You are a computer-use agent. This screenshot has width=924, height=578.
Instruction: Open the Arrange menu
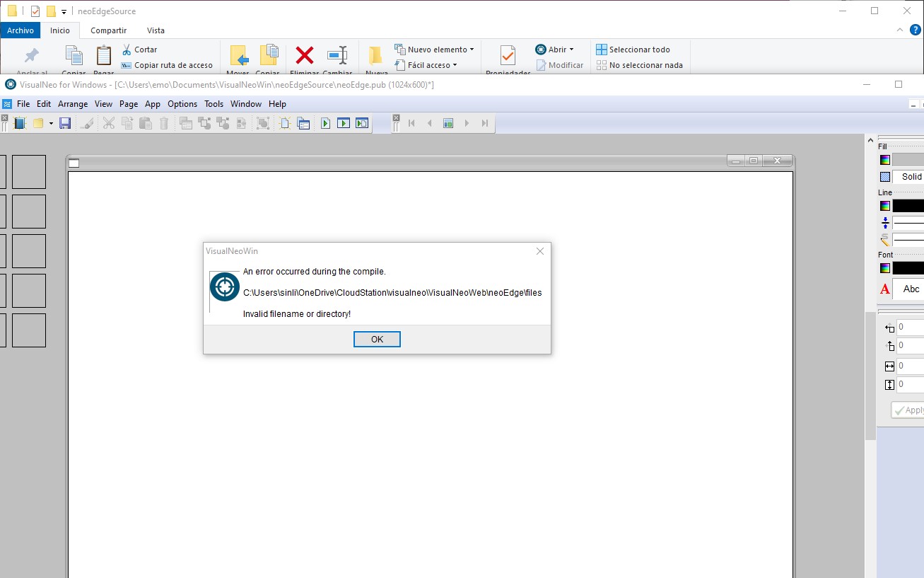(73, 104)
